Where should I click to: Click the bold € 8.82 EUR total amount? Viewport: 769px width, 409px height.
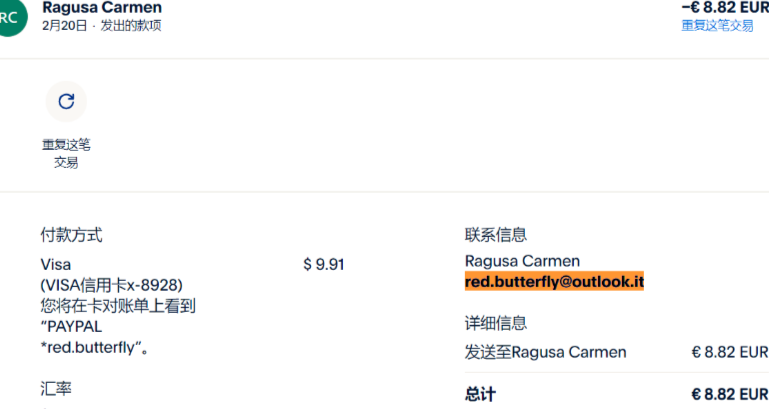[x=730, y=394]
